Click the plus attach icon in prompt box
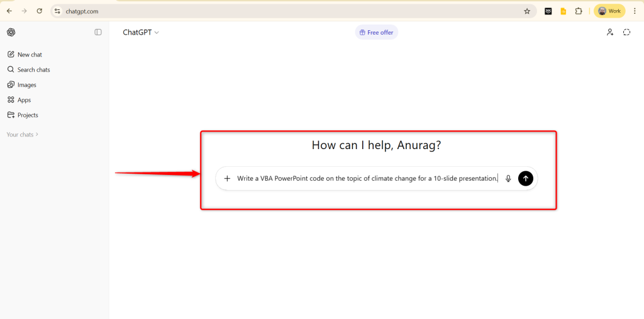Screen dimensions: 644x319 227,179
